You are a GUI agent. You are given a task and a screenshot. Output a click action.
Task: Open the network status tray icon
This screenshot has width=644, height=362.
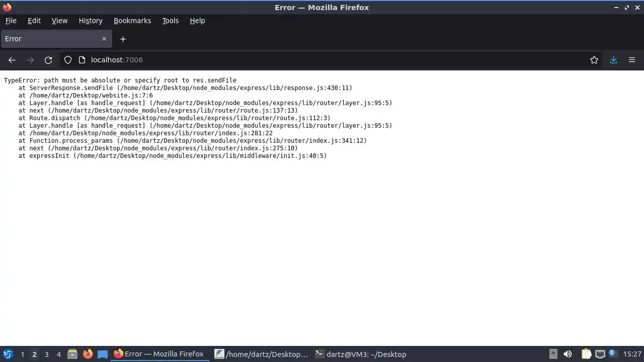(600, 354)
